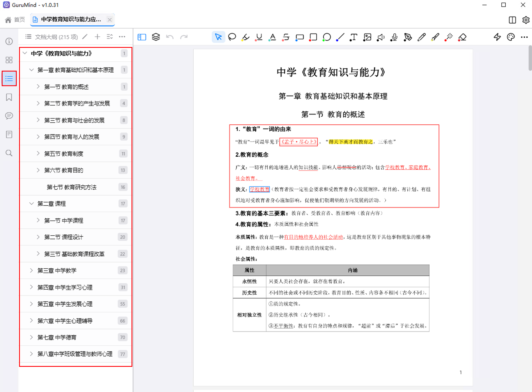
Task: Toggle the left sidebar panel
Action: [142, 37]
